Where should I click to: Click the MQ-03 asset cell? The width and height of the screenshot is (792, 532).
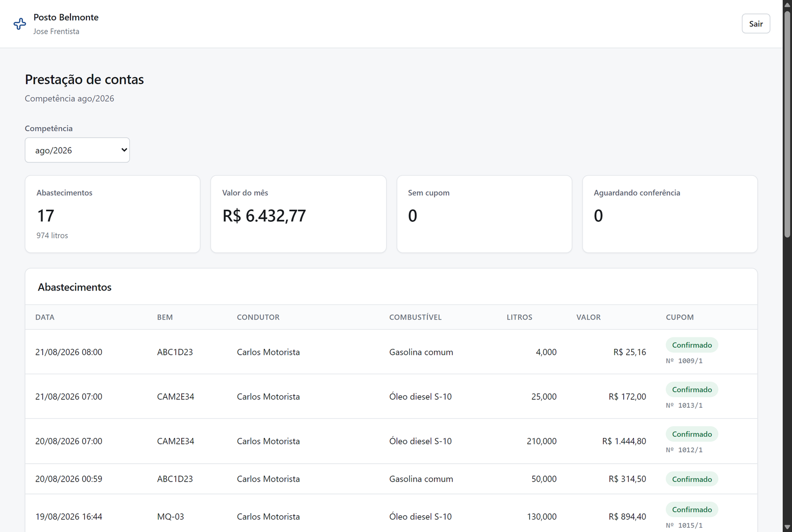click(x=170, y=517)
